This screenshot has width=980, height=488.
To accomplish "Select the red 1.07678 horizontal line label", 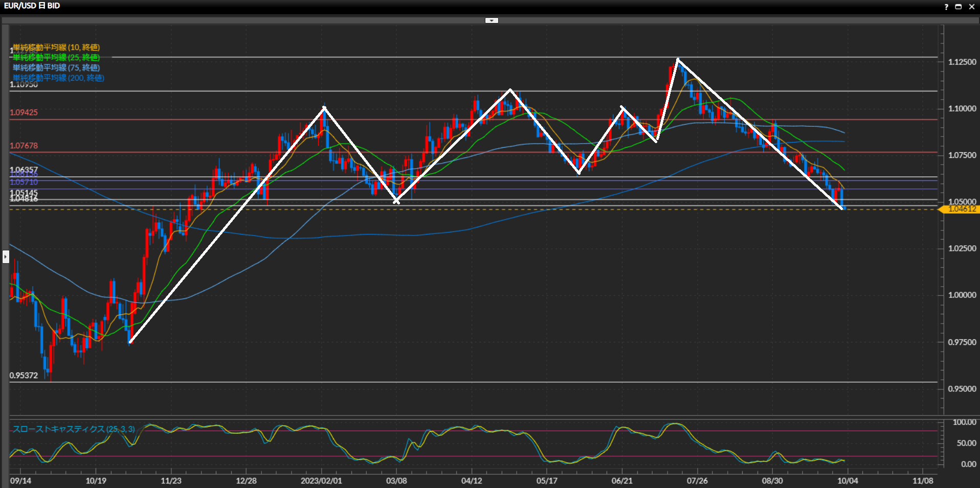I will pyautogui.click(x=24, y=146).
